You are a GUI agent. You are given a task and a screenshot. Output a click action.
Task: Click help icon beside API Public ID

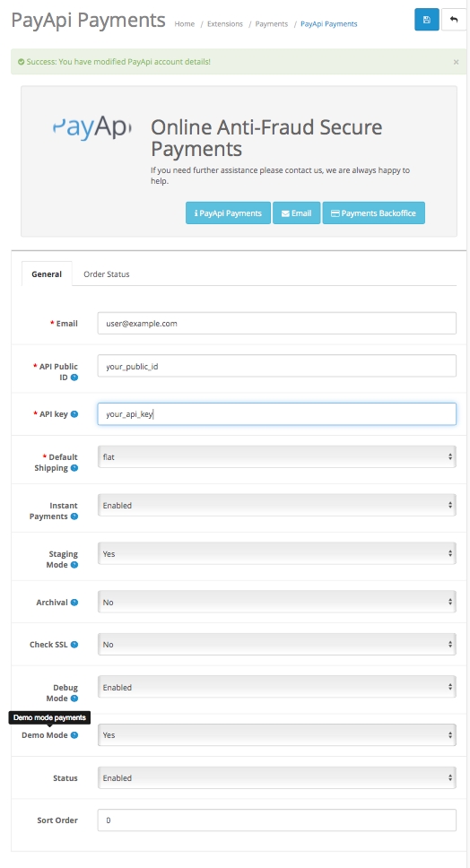point(74,378)
